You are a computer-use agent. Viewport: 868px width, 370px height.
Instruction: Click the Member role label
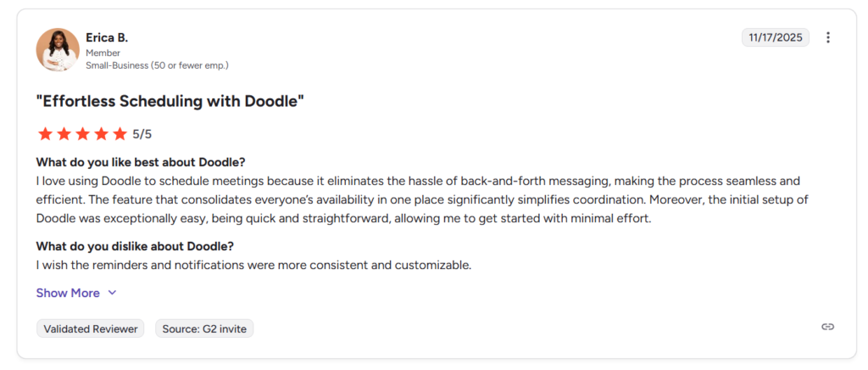coord(103,53)
